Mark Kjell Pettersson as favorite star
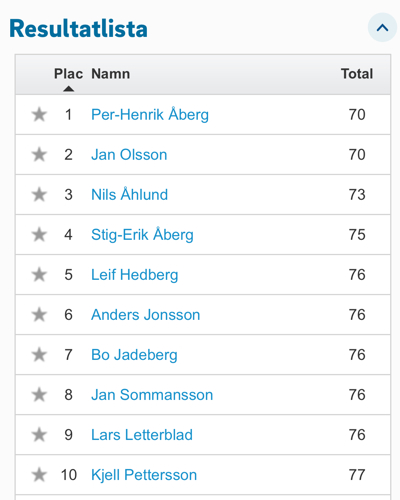400x500 pixels. click(x=39, y=475)
